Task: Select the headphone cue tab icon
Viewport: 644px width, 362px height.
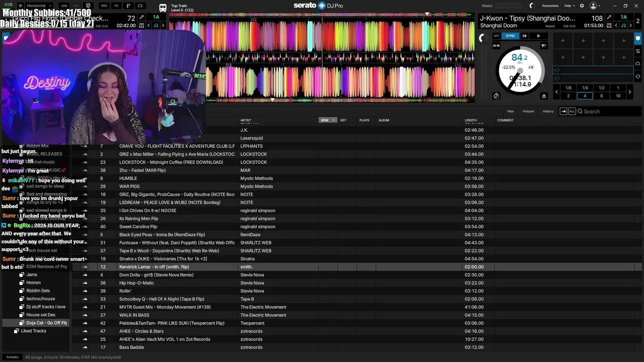Action: [x=637, y=64]
